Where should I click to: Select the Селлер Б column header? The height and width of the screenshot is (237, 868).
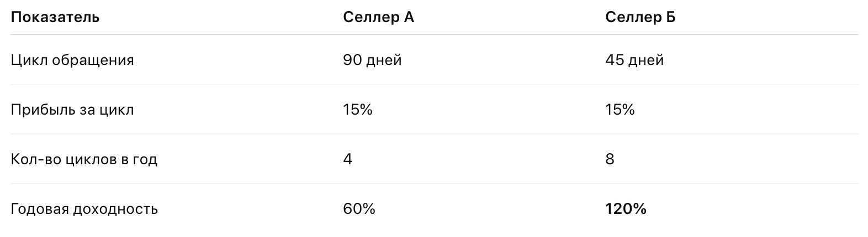(x=640, y=18)
